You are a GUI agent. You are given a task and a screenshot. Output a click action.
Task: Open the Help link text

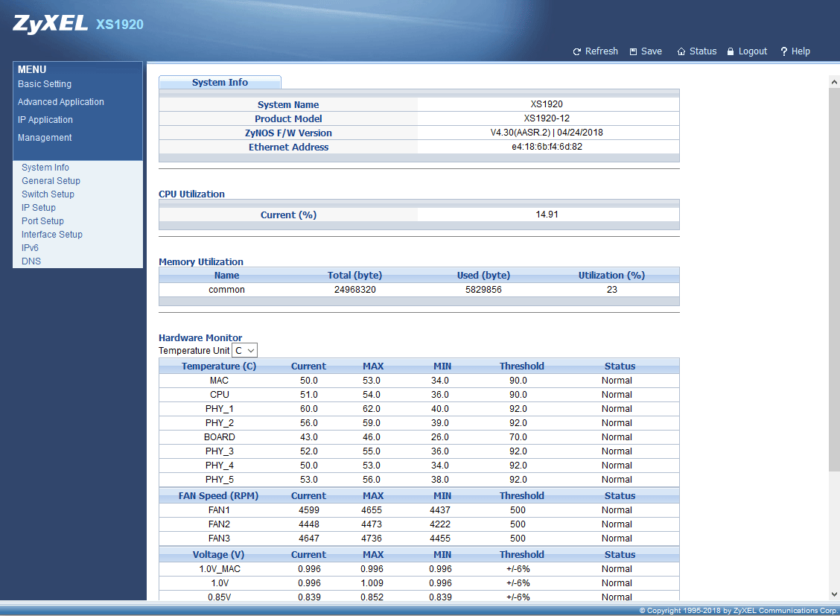[x=801, y=51]
